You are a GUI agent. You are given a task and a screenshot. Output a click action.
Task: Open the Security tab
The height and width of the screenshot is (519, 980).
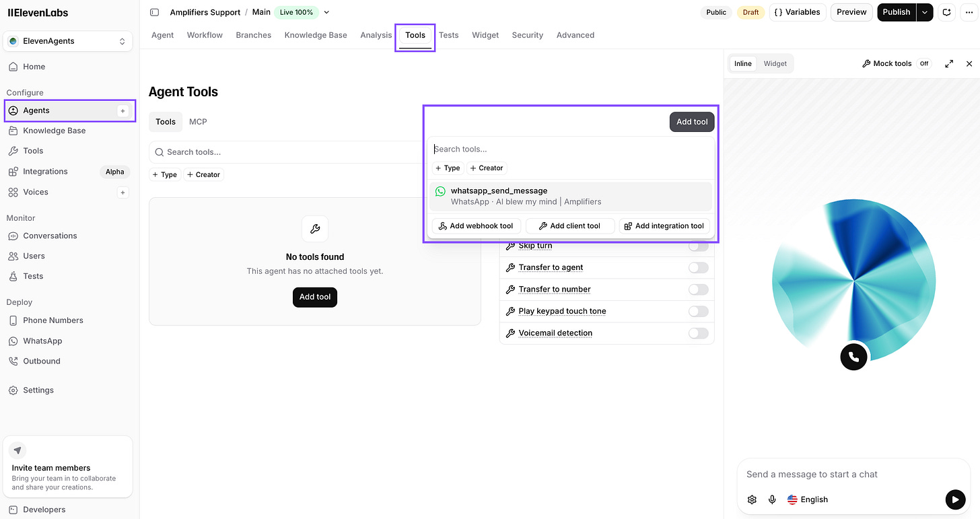coord(528,35)
